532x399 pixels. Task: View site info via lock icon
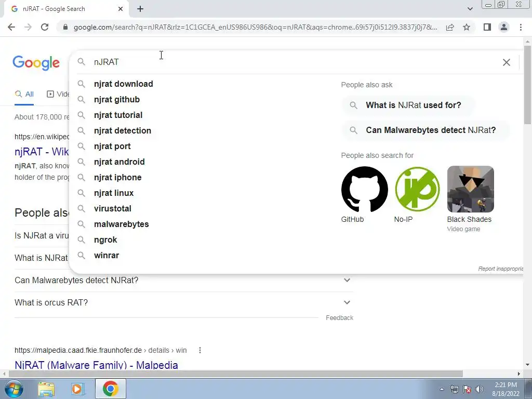click(x=65, y=27)
